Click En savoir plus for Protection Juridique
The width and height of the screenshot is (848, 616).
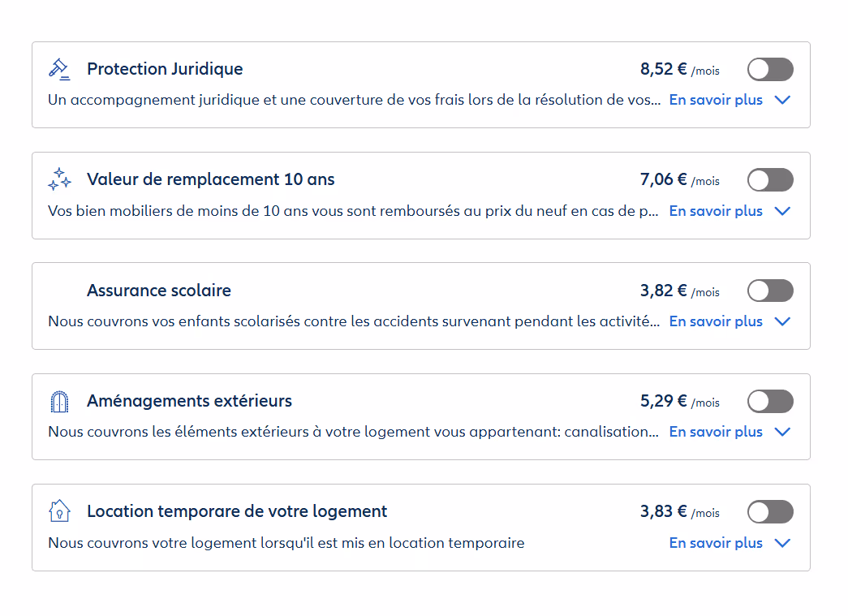pos(715,100)
